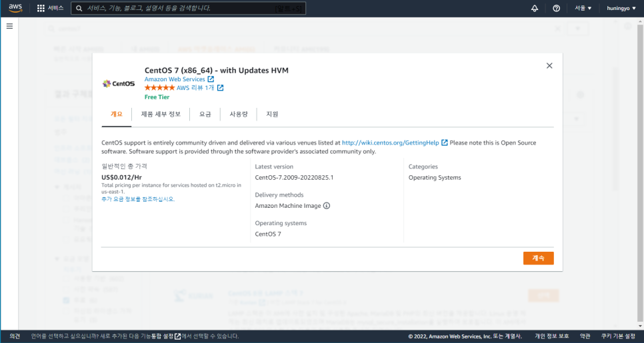Click the dialog title CentOS 7 (x86_64) heading

217,70
